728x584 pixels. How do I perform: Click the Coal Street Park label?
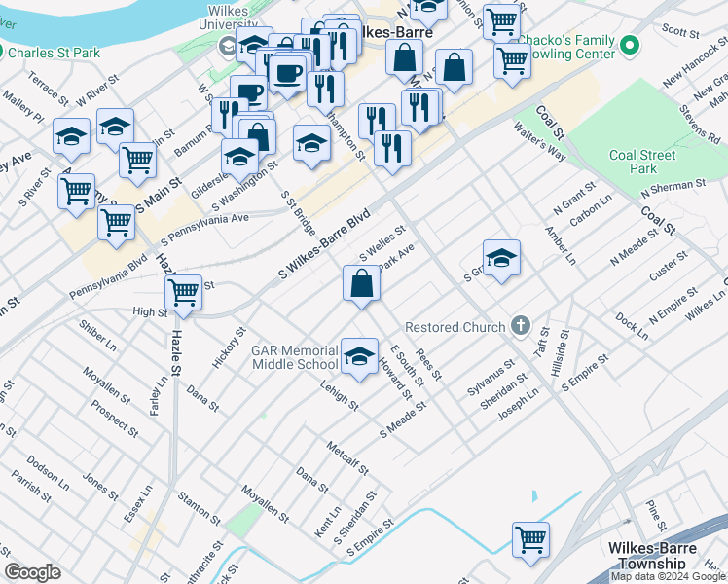[642, 162]
